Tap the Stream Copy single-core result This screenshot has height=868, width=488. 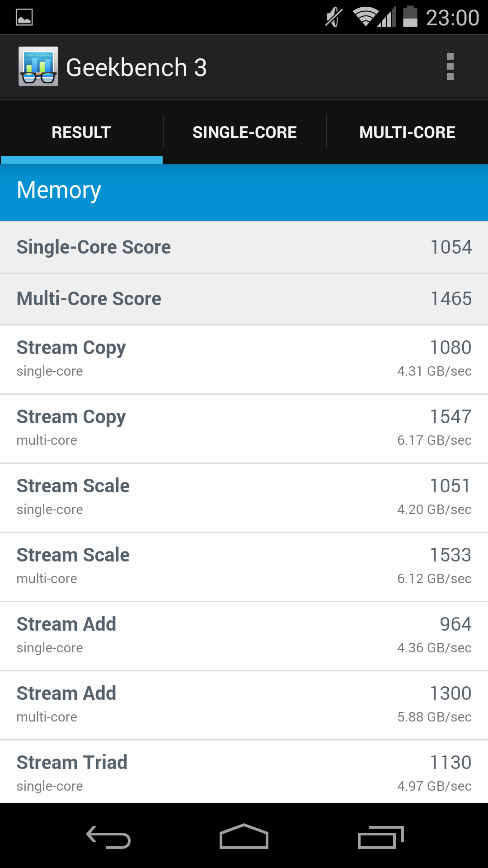click(244, 359)
